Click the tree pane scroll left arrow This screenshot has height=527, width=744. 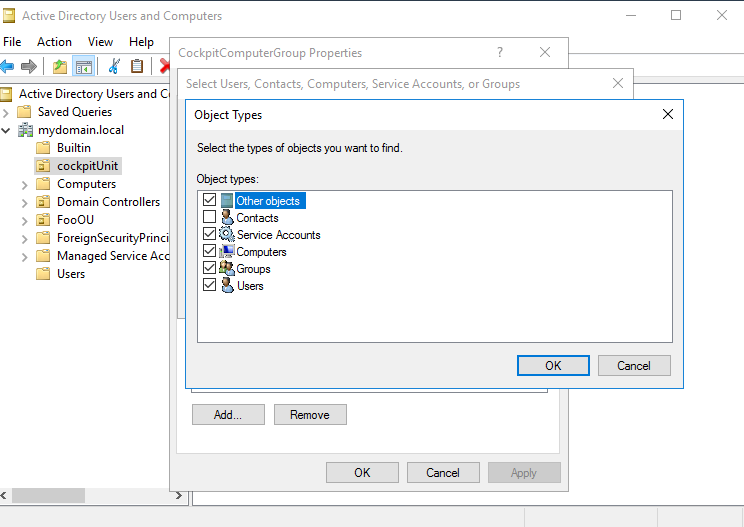(x=4, y=495)
